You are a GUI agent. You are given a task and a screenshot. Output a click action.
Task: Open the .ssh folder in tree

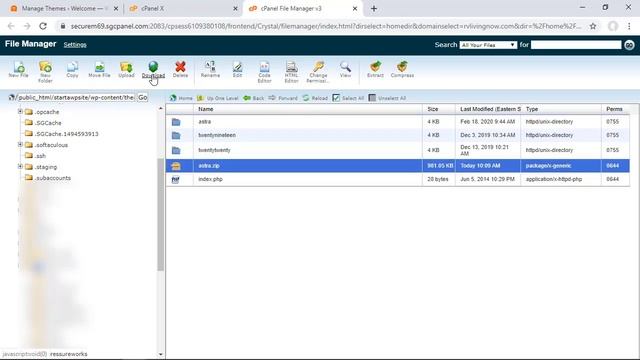click(35, 156)
